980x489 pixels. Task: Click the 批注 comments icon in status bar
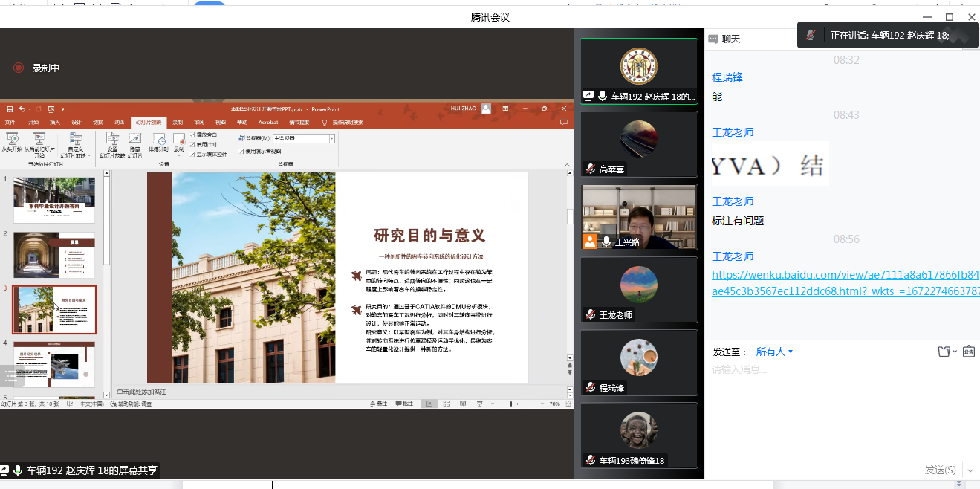[403, 404]
